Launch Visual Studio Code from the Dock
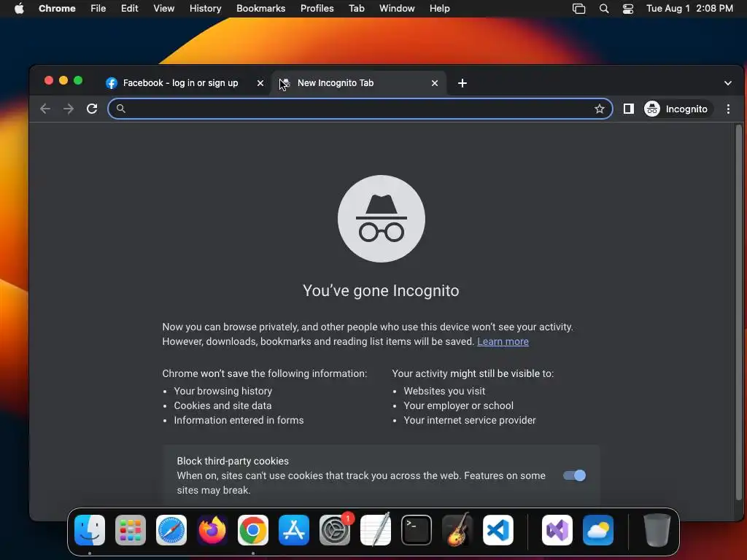The image size is (747, 560). point(498,530)
